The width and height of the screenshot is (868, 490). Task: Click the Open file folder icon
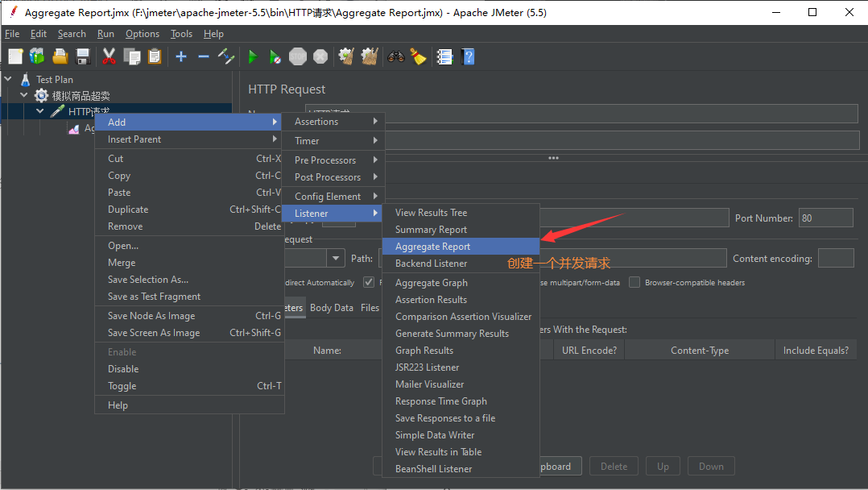(60, 56)
